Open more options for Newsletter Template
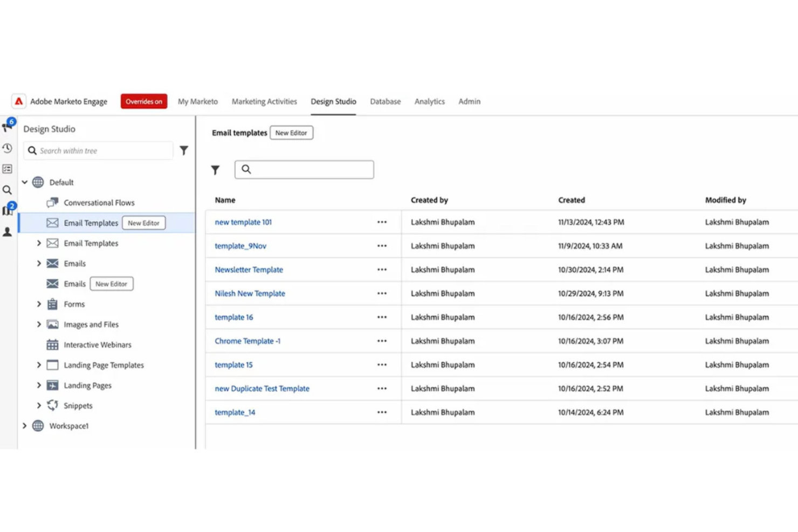Image resolution: width=798 pixels, height=532 pixels. [382, 270]
